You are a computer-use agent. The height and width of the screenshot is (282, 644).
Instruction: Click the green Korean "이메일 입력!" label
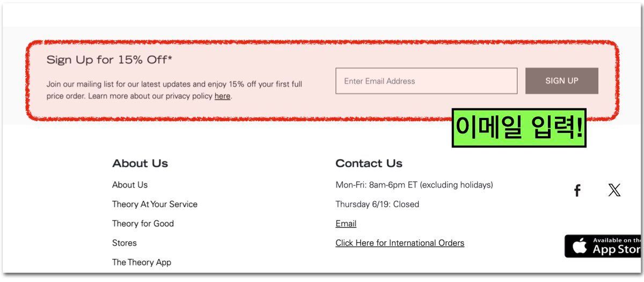[518, 128]
